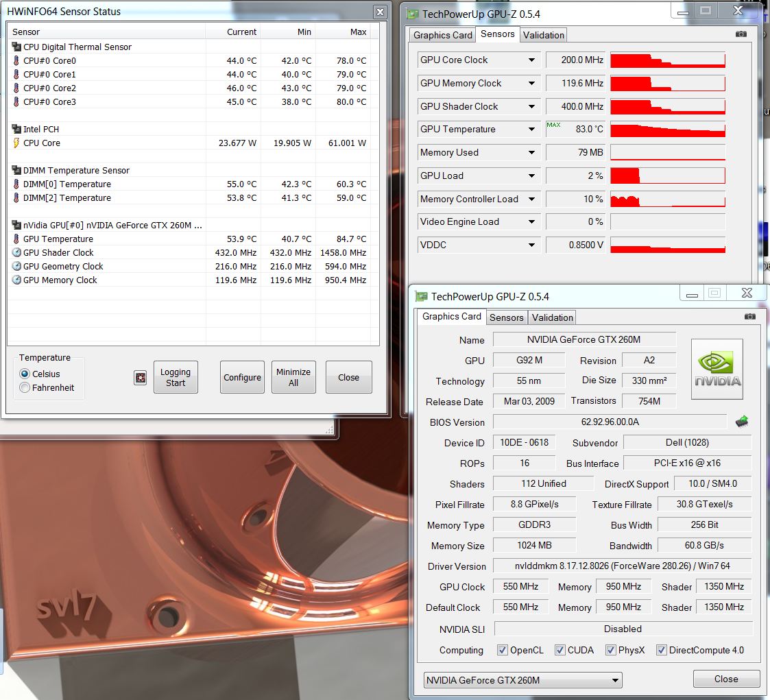The height and width of the screenshot is (700, 770).
Task: Click the HWiNFO64 red chip icon button
Action: 141,378
